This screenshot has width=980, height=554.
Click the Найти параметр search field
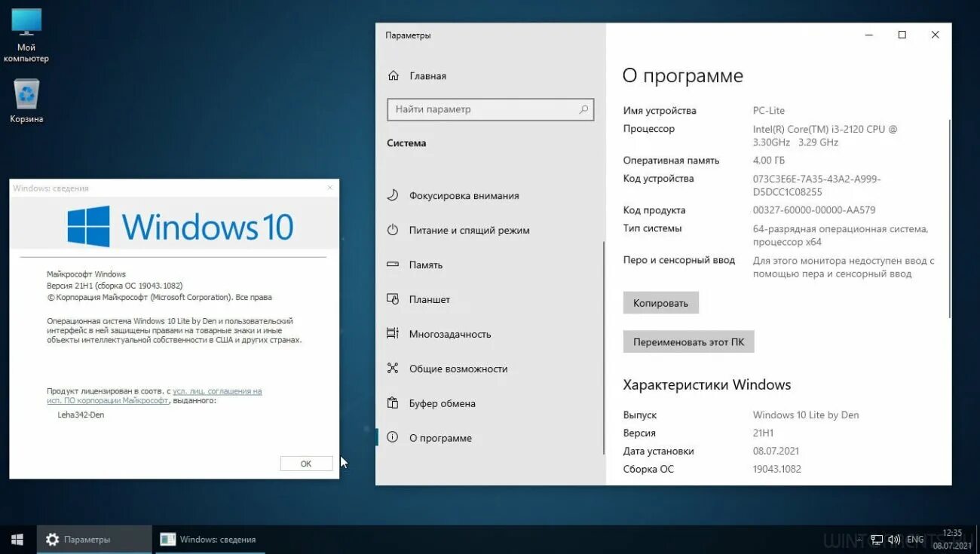(x=491, y=109)
